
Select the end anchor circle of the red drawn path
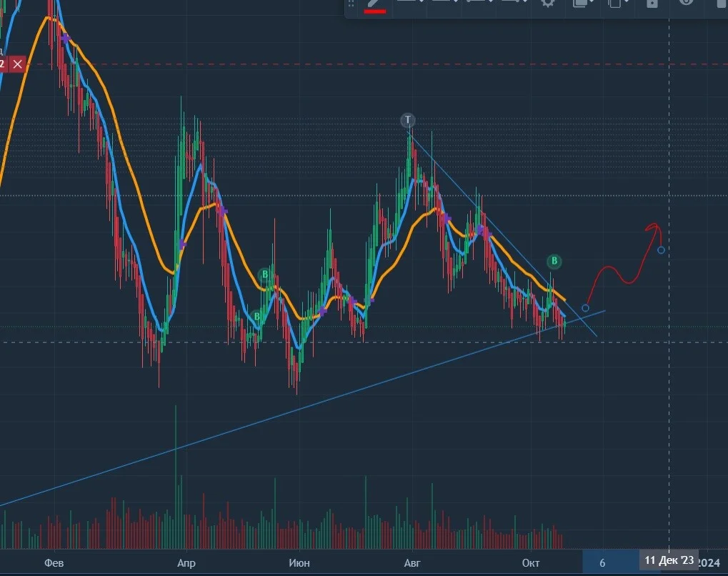661,250
